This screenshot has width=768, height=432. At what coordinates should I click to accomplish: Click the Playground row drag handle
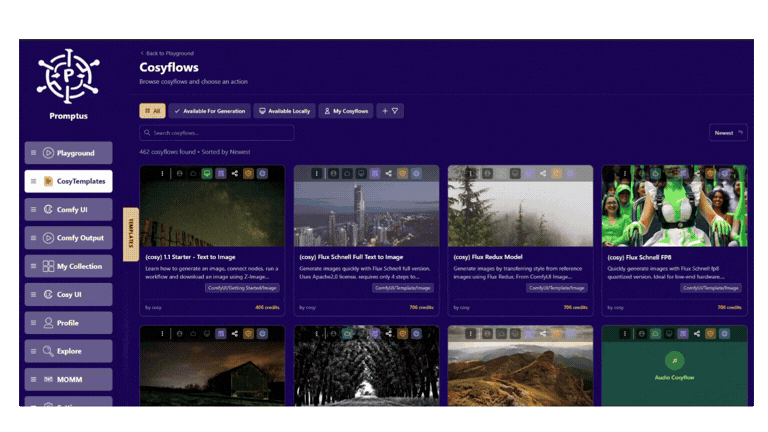coord(33,153)
